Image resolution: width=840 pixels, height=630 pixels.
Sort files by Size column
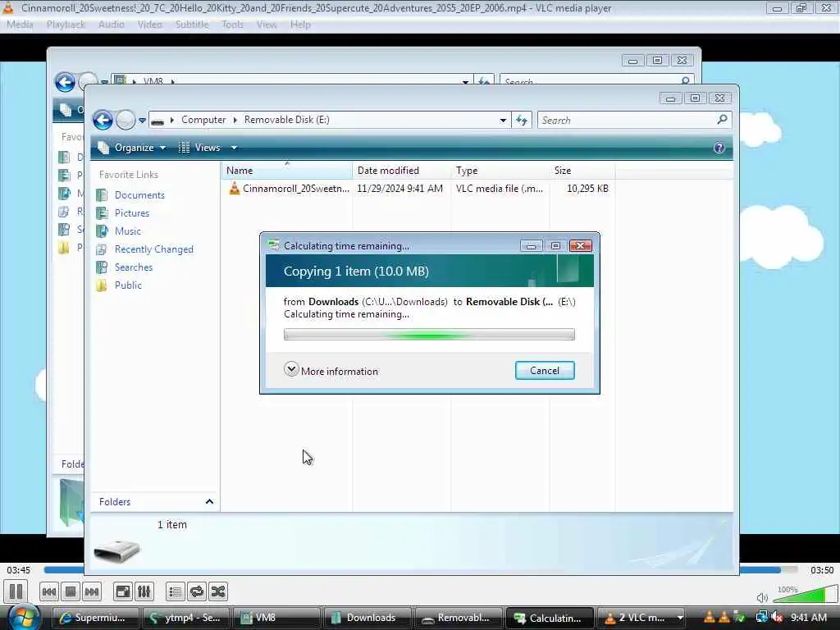click(x=582, y=171)
